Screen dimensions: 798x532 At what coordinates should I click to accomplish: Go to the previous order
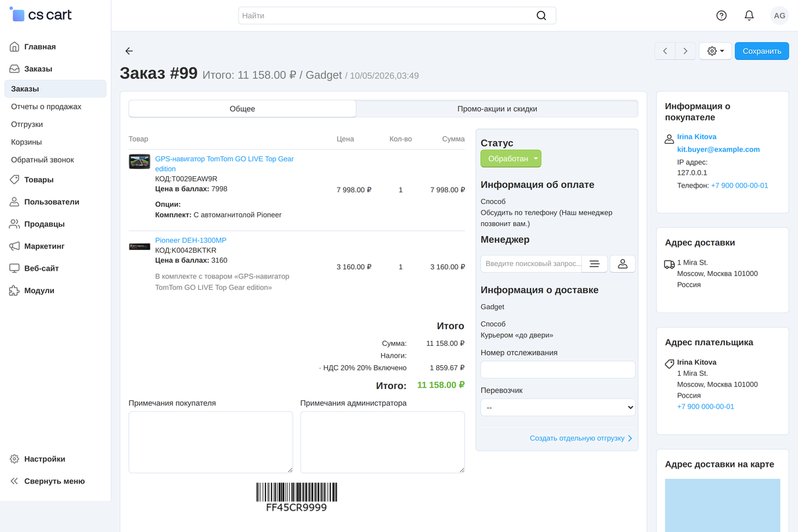[665, 51]
